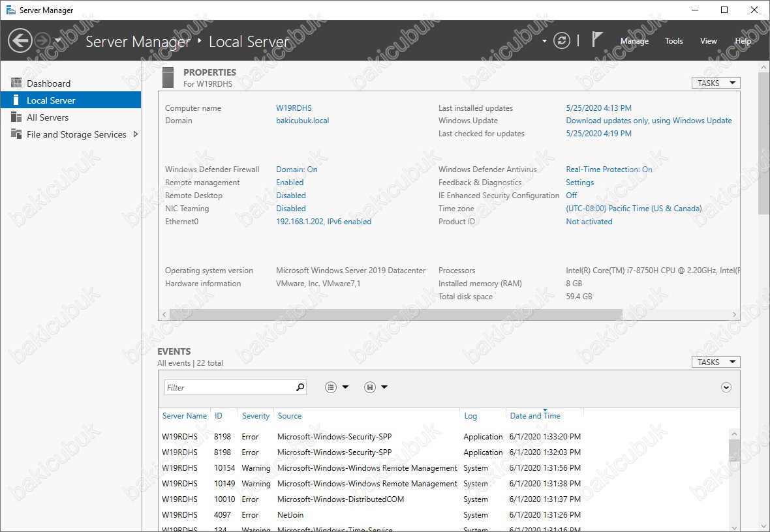Screen dimensions: 770x532
Task: Click domain link bakicubuk.local
Action: click(x=303, y=120)
